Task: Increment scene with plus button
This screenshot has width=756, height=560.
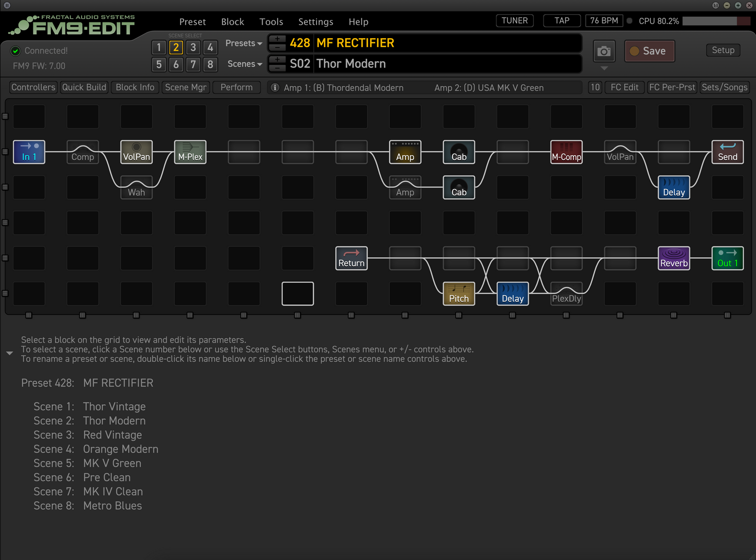Action: [277, 60]
